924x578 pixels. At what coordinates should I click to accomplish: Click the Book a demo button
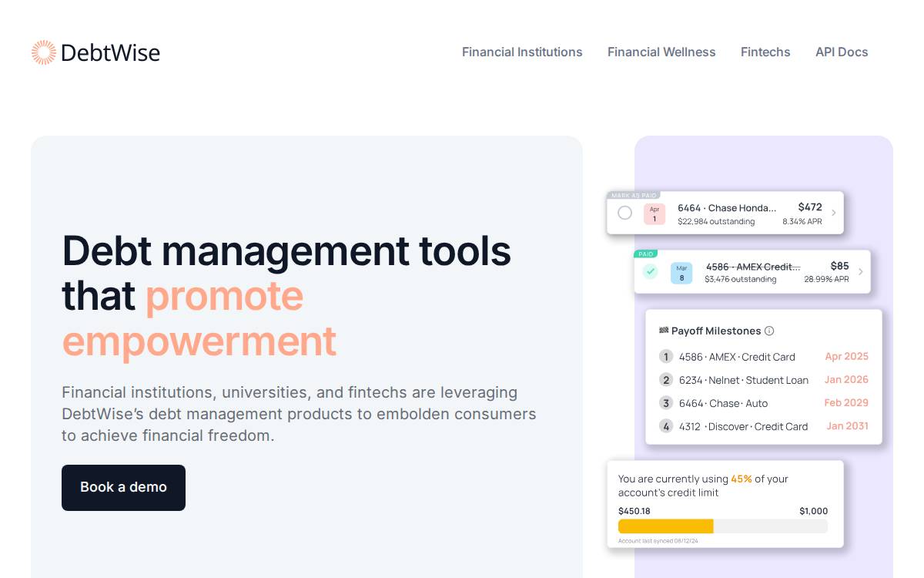click(123, 487)
